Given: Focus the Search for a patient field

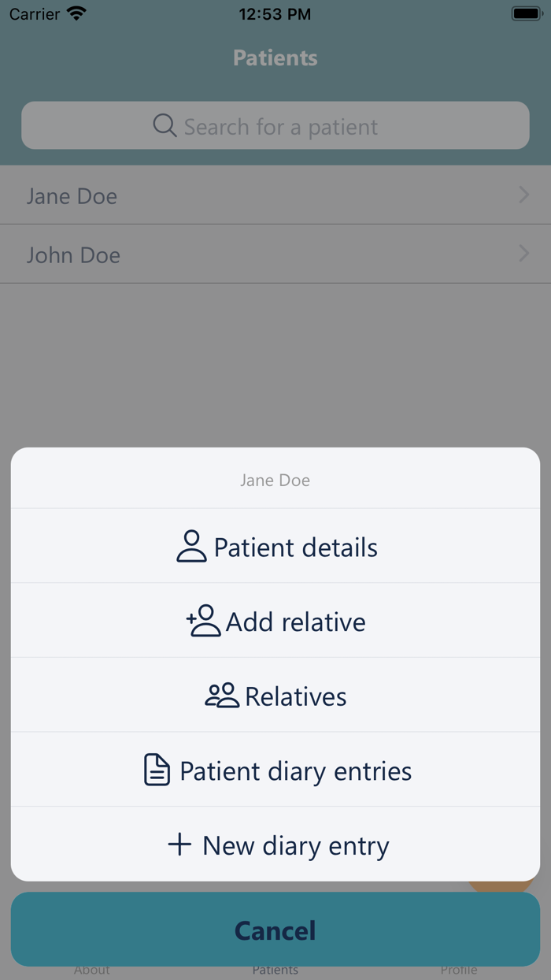Looking at the screenshot, I should click(280, 126).
